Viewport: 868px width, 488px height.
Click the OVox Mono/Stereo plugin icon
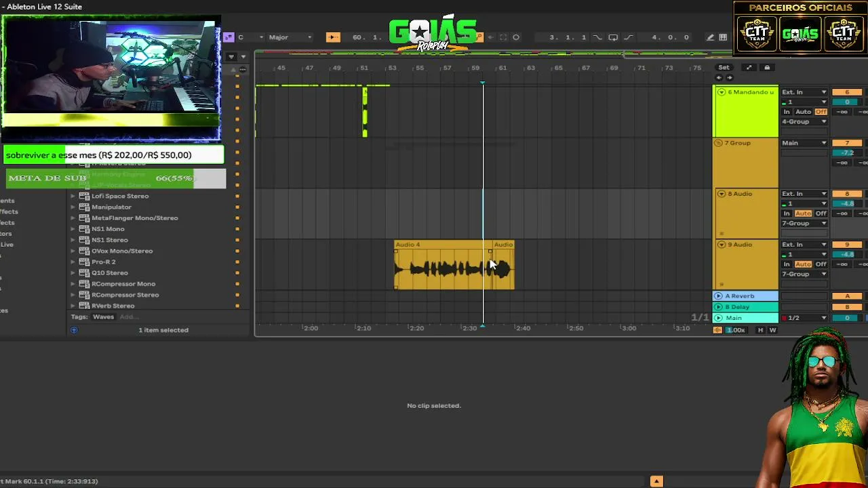pyautogui.click(x=84, y=251)
